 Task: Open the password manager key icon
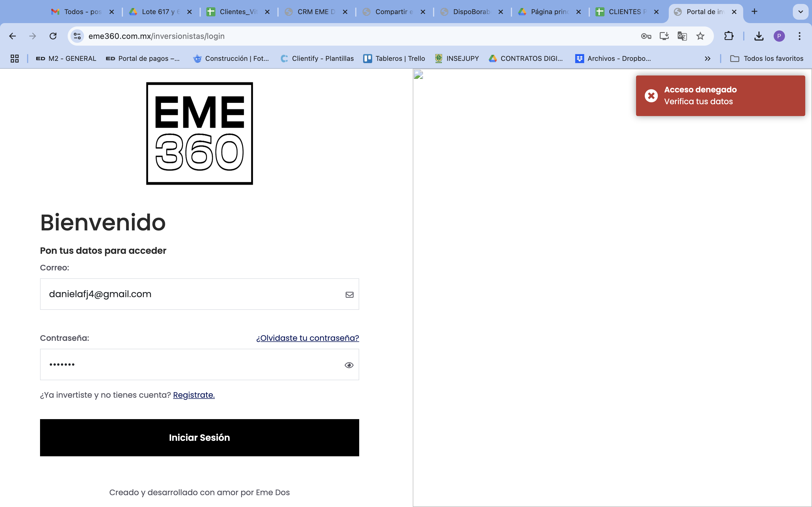[646, 36]
